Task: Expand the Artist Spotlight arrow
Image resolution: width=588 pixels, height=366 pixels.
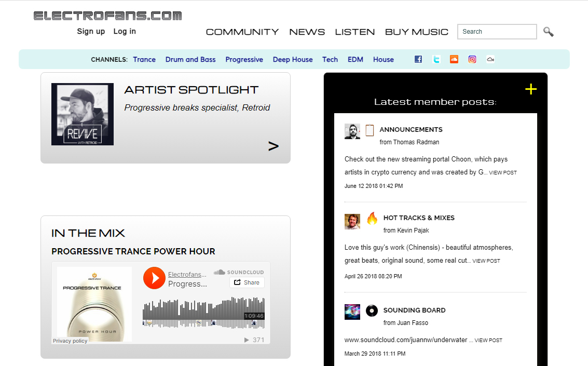Action: (x=274, y=146)
